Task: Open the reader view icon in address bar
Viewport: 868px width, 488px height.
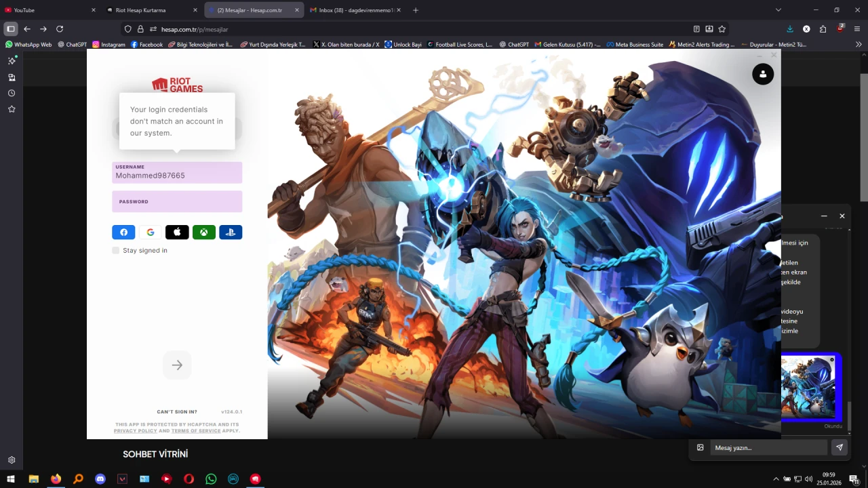Action: [696, 29]
